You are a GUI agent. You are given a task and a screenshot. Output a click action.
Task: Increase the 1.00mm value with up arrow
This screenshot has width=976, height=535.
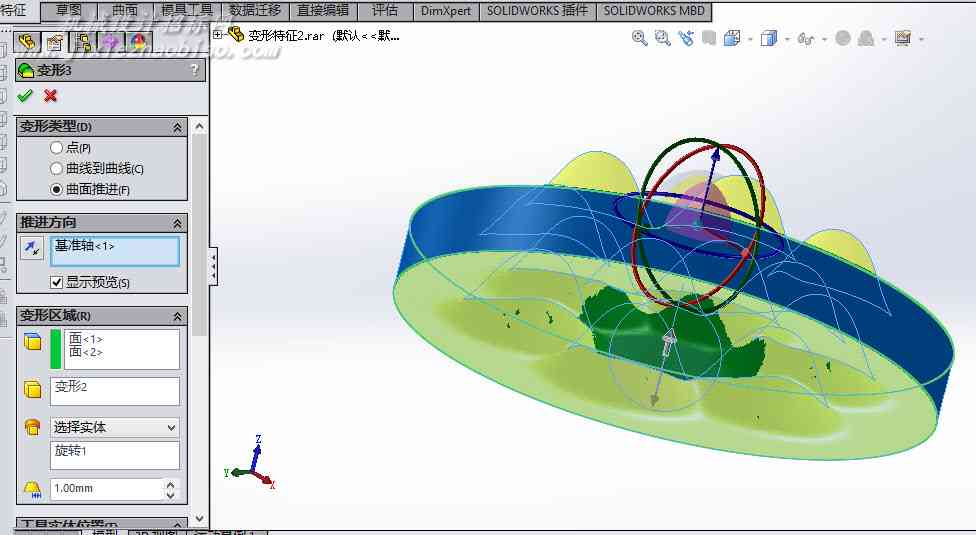(x=171, y=484)
